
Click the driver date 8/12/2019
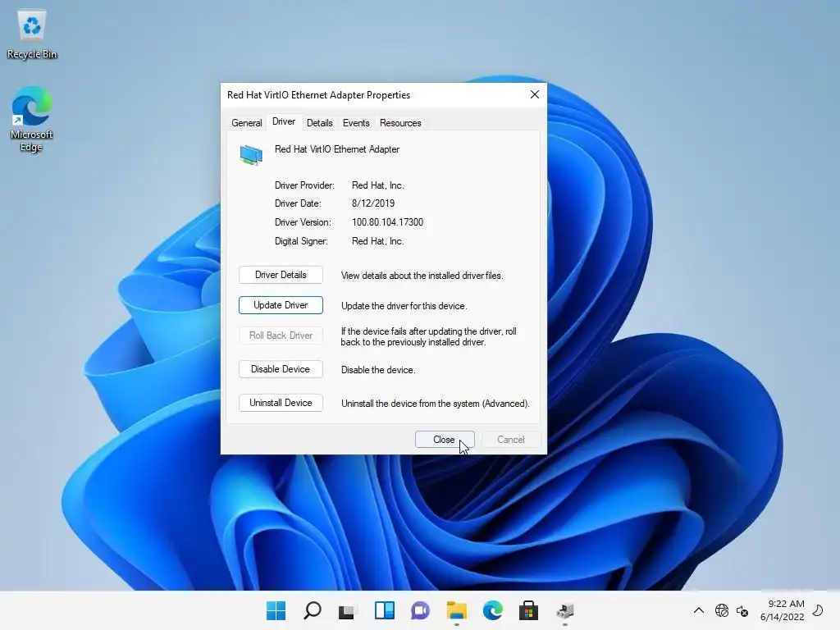click(x=373, y=203)
